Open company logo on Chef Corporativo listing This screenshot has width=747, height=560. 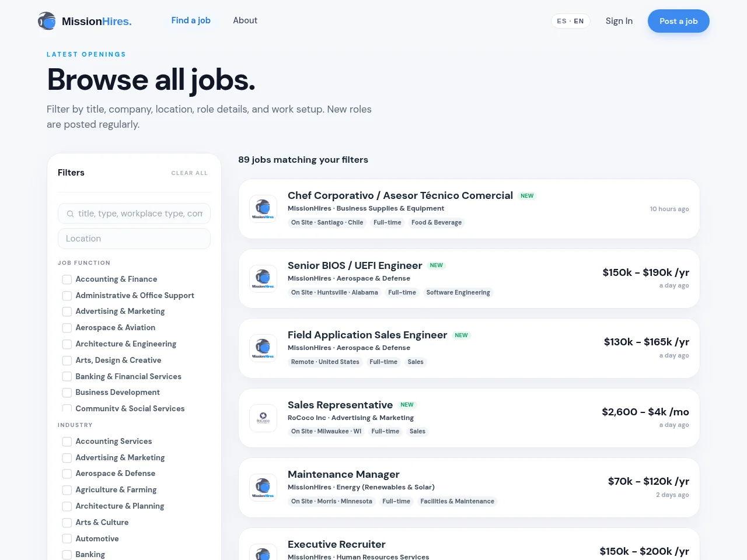pyautogui.click(x=263, y=209)
